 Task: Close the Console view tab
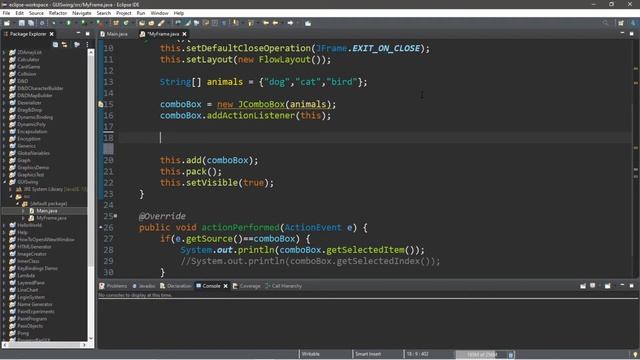225,286
